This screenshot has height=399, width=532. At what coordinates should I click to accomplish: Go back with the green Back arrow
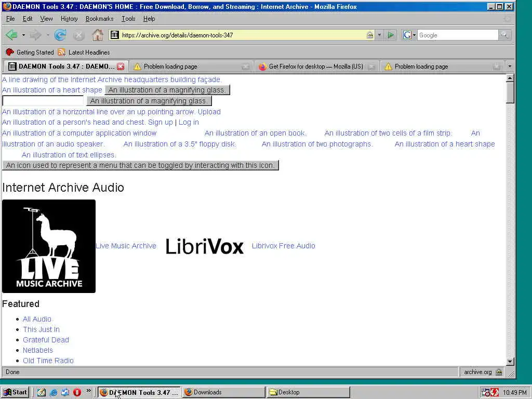tap(12, 35)
